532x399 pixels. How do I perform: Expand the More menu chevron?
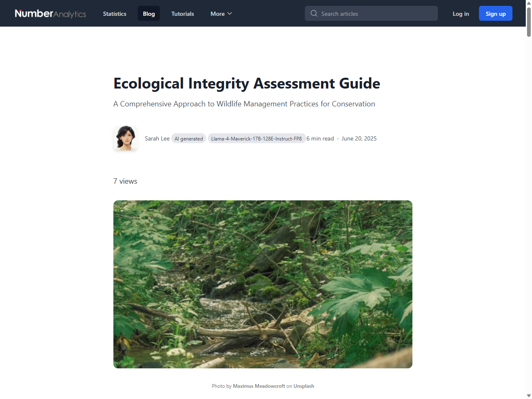(x=229, y=13)
